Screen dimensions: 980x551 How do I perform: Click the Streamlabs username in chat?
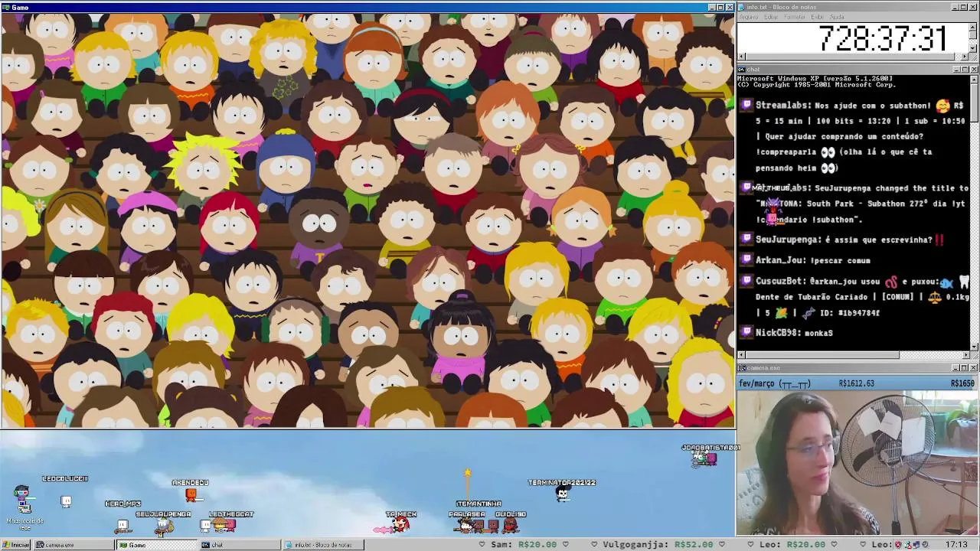coord(783,105)
